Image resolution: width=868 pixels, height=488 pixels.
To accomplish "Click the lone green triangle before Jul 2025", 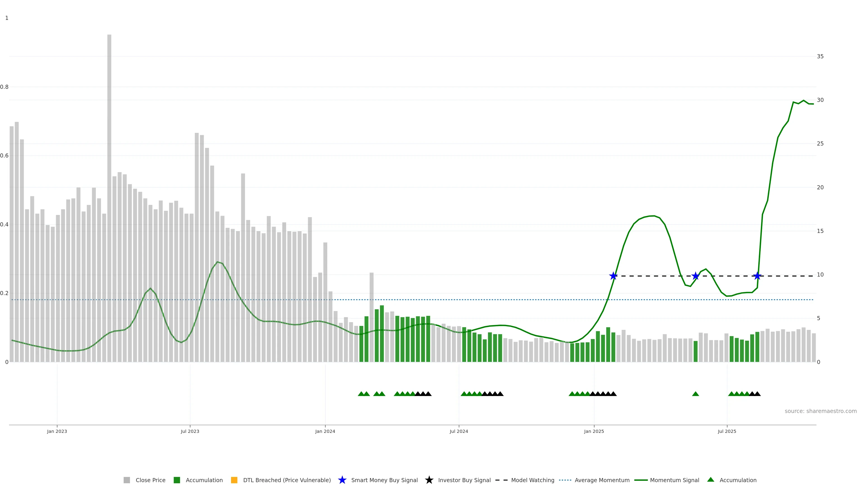I will point(696,394).
